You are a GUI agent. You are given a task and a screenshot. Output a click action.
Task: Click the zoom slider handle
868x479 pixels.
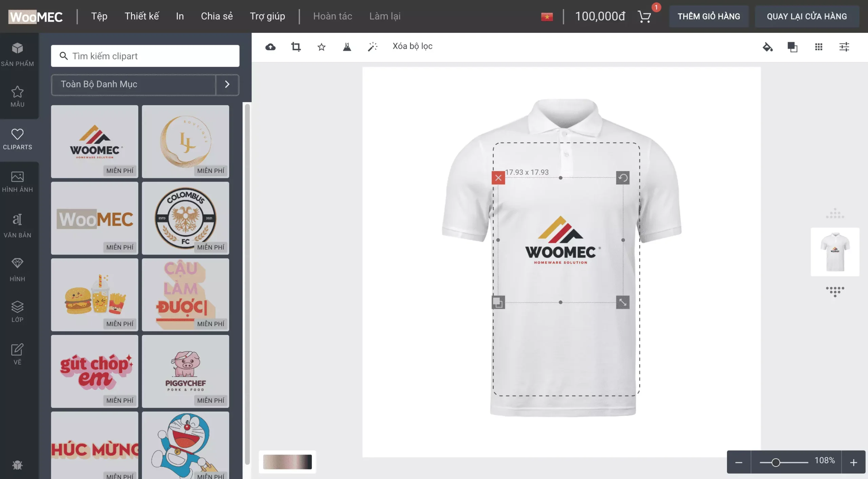pyautogui.click(x=775, y=462)
